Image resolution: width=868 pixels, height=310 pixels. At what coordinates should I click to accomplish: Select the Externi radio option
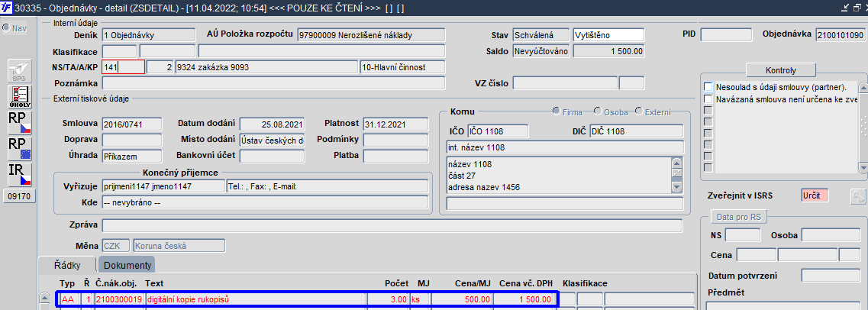point(639,111)
